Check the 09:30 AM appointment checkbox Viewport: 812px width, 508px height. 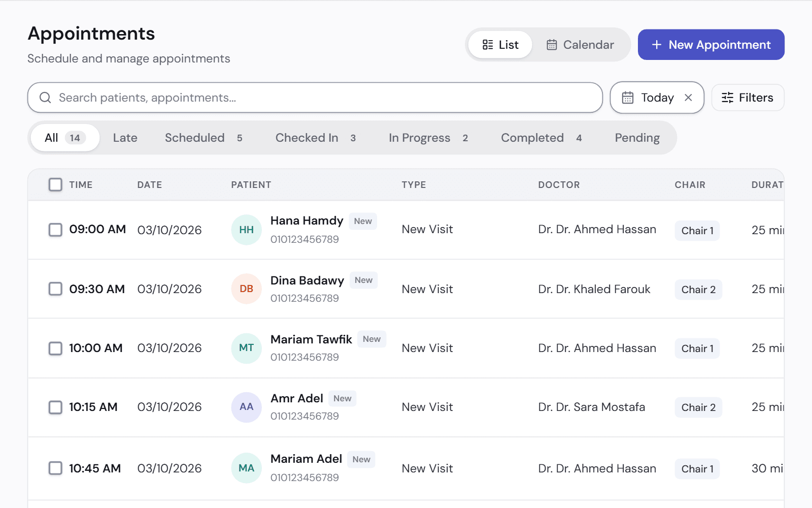[x=55, y=289]
